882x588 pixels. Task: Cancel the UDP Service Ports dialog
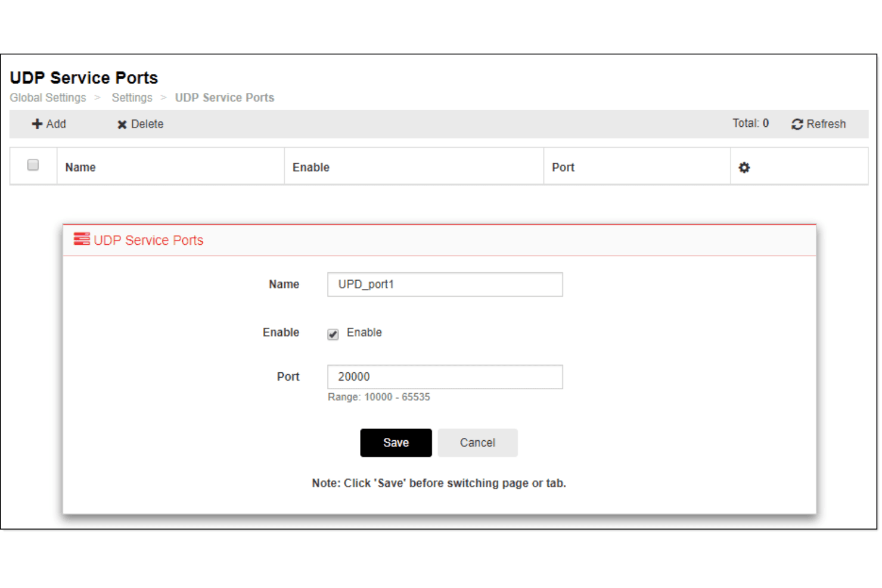477,443
